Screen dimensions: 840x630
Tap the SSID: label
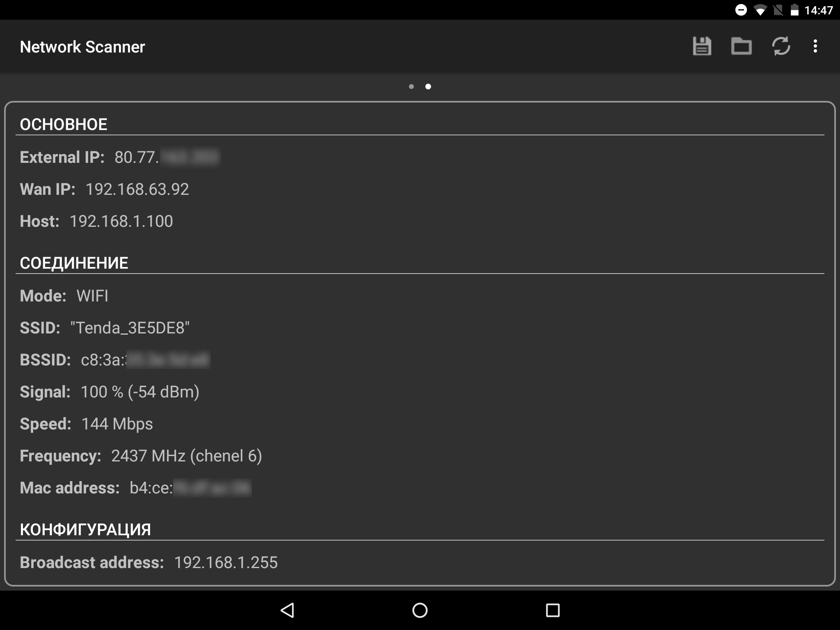[40, 328]
